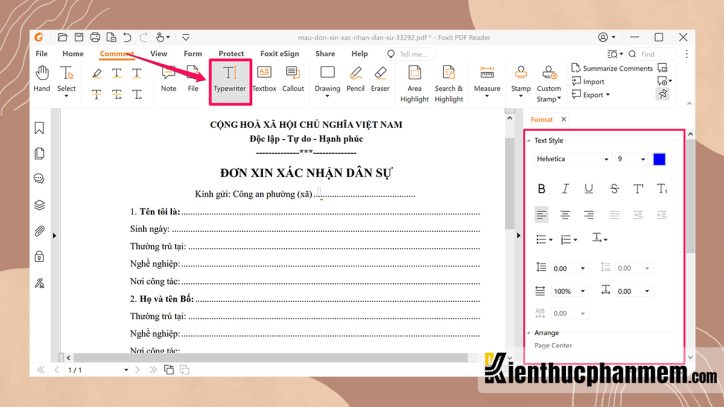Toggle Subscript text style
The width and height of the screenshot is (724, 407).
[x=662, y=188]
